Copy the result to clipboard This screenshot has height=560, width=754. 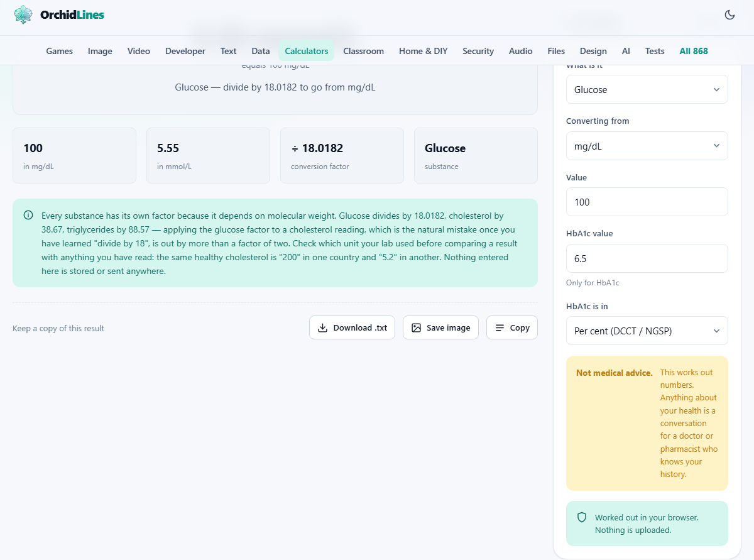pos(512,327)
